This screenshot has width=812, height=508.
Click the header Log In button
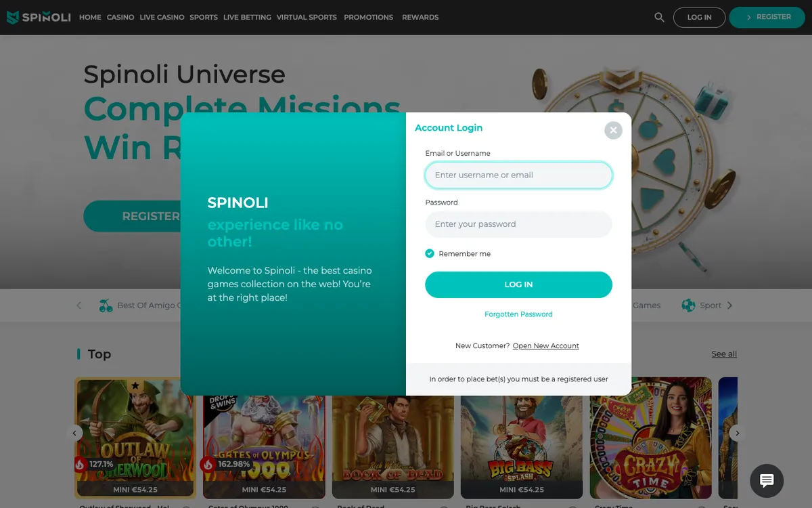point(699,18)
